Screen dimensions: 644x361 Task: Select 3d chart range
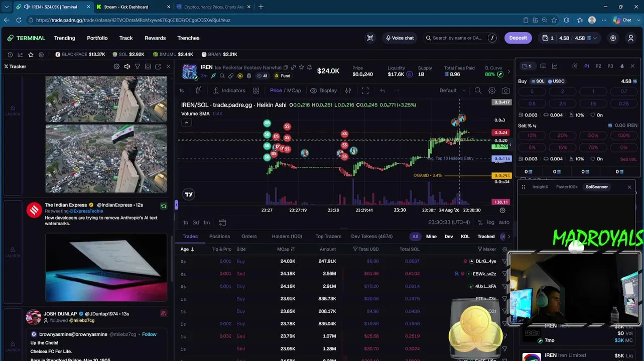point(196,223)
